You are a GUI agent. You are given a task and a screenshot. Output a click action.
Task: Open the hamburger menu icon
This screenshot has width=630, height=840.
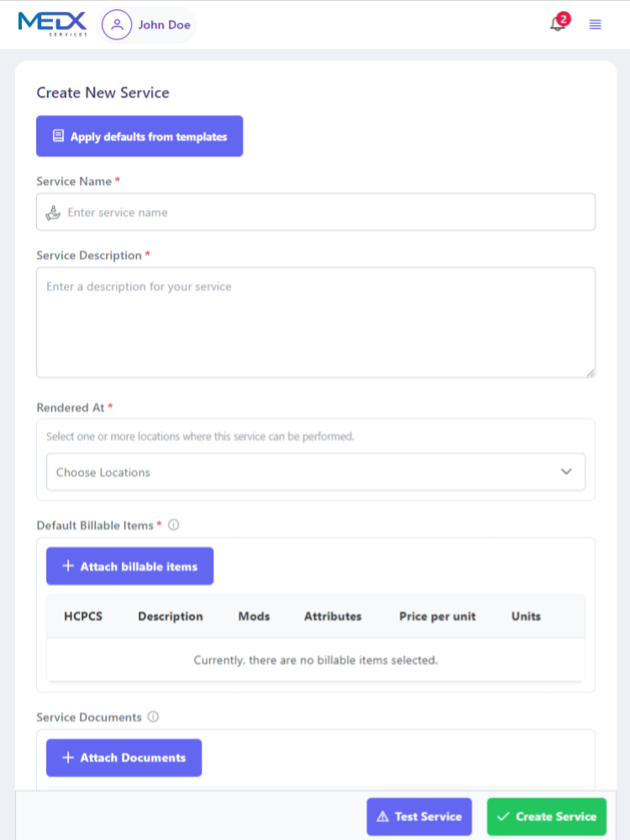point(596,24)
